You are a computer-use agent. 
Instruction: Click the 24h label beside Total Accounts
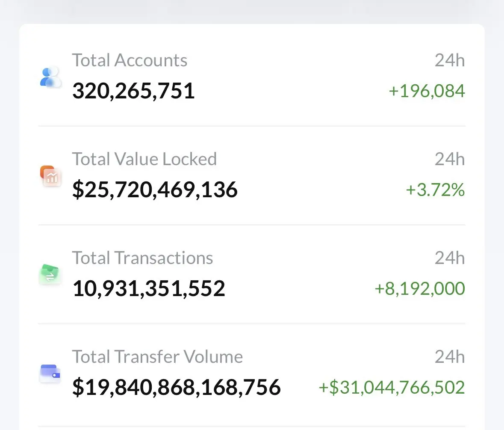[450, 60]
